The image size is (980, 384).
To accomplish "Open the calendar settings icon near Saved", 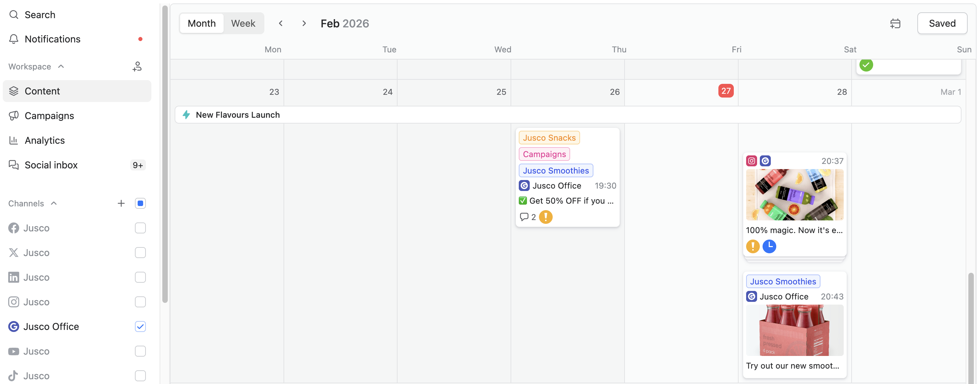I will (x=895, y=24).
